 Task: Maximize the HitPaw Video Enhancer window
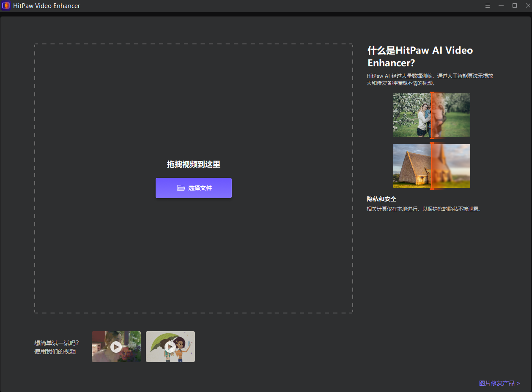coord(515,6)
